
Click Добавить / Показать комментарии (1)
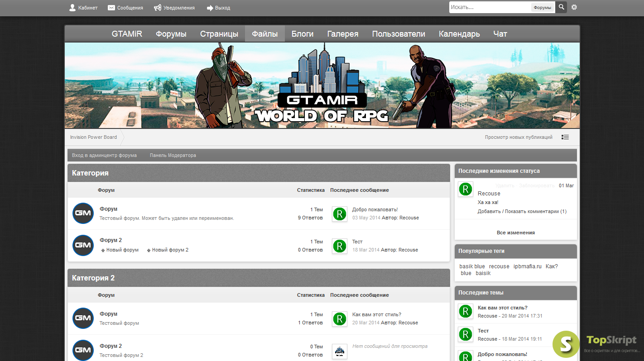point(522,211)
